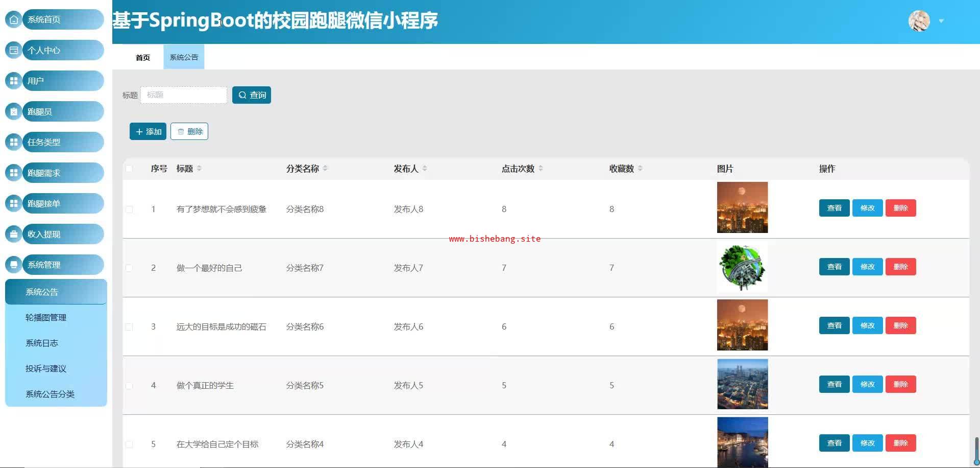Sort table by 收藏数 column
Image resolution: width=980 pixels, height=468 pixels.
click(x=640, y=169)
